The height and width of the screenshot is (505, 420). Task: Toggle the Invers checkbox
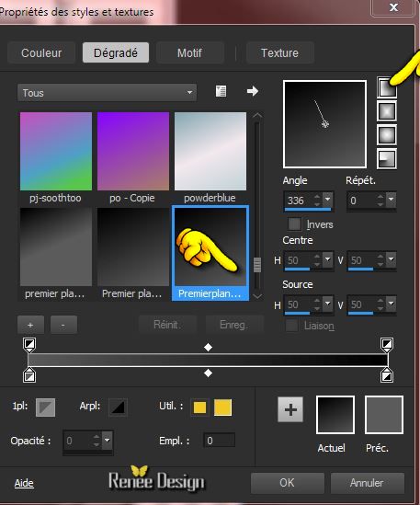(x=294, y=224)
